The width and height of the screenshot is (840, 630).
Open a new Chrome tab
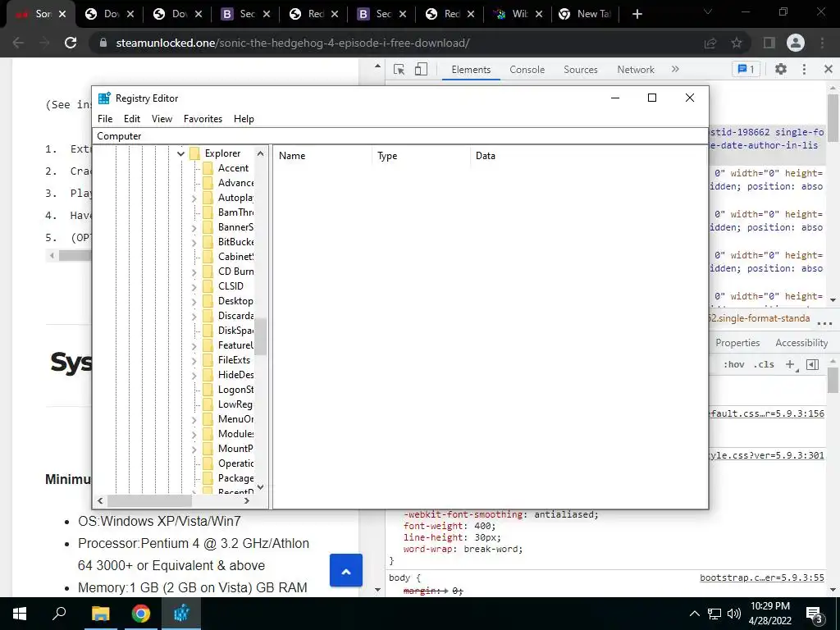(637, 14)
